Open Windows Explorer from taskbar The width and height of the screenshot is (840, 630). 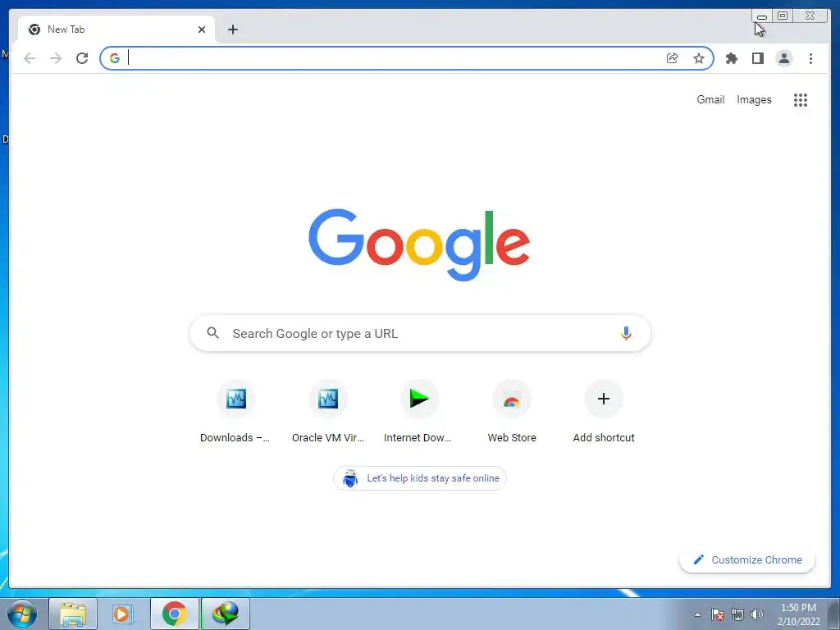pos(73,614)
